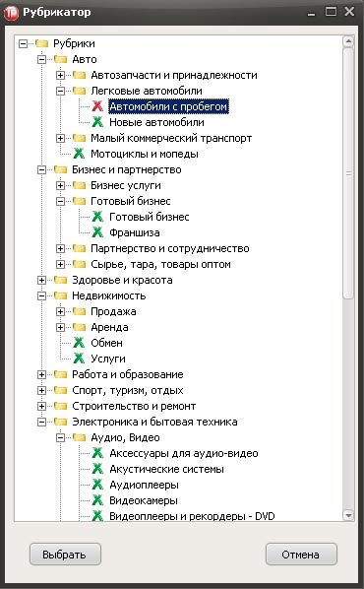Click the folder icon beside Автозапчасти и принадлежности

tap(79, 75)
